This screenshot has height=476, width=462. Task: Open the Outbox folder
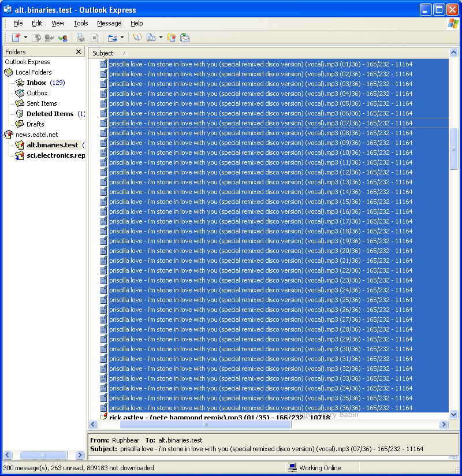[x=37, y=93]
